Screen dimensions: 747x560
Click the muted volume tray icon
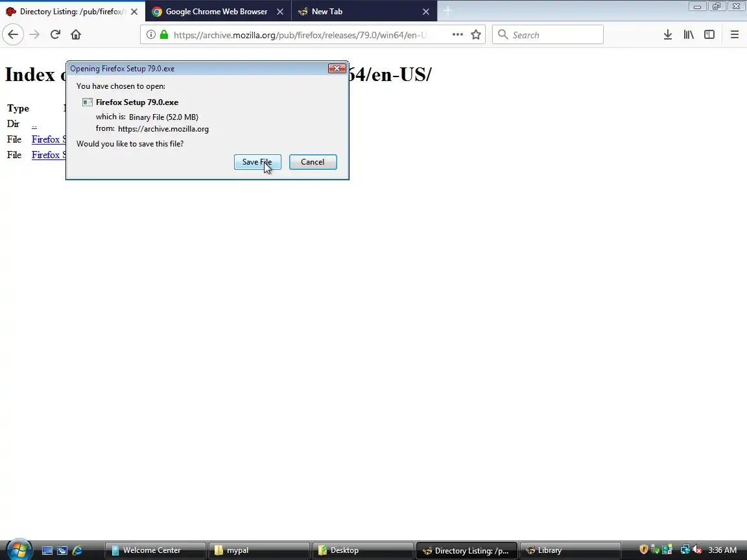coord(697,550)
